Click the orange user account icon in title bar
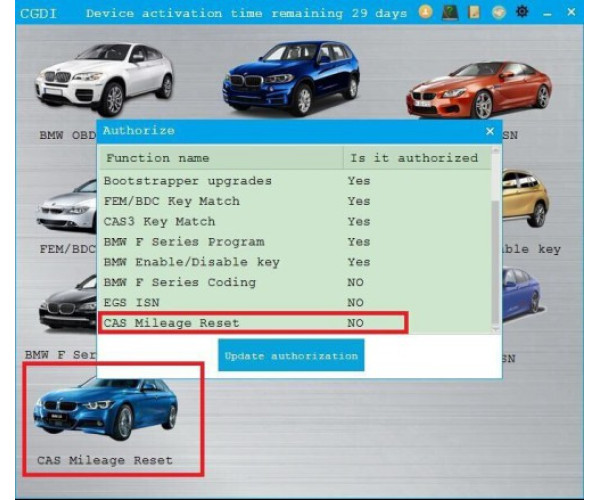Screen dimensions: 600x500 pos(426,12)
